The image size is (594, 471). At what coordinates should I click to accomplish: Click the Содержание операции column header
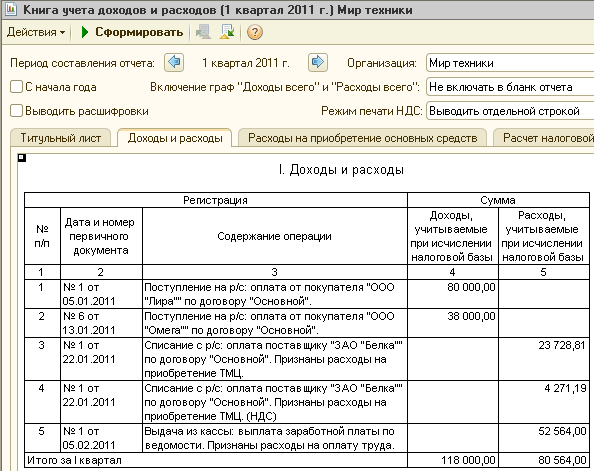[275, 236]
